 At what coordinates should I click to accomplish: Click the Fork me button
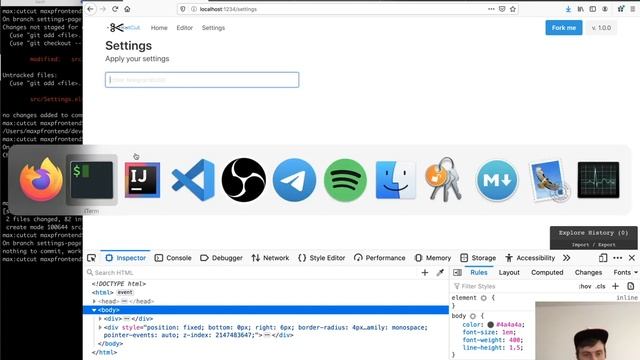coord(564,28)
